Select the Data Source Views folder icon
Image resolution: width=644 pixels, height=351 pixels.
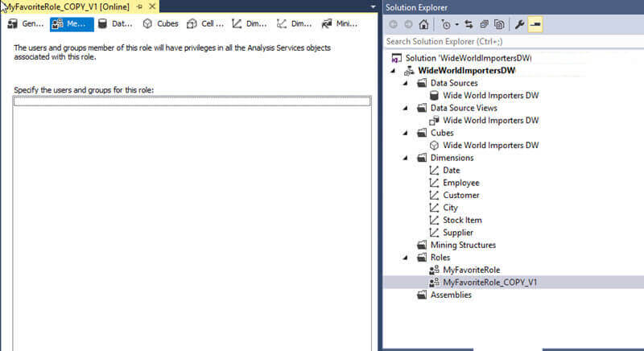point(422,108)
